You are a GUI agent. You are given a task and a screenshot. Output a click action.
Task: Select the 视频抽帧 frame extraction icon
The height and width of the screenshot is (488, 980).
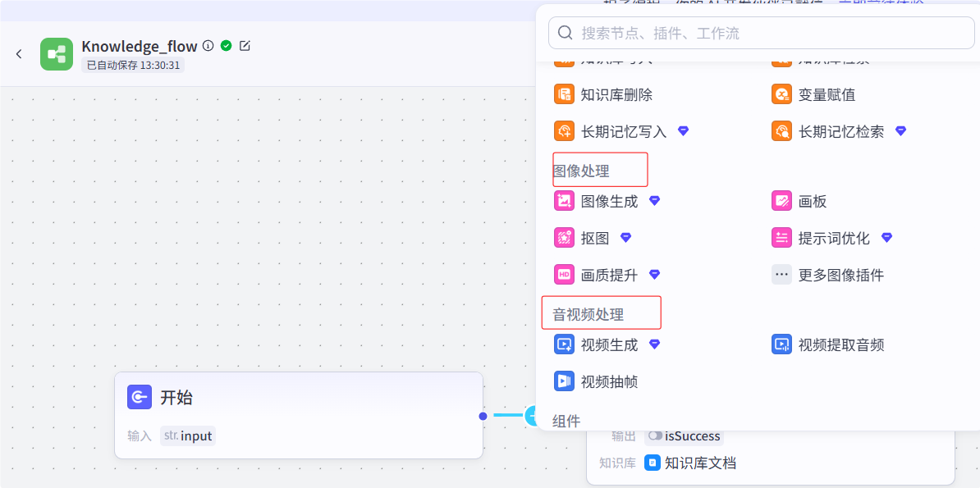(x=564, y=381)
